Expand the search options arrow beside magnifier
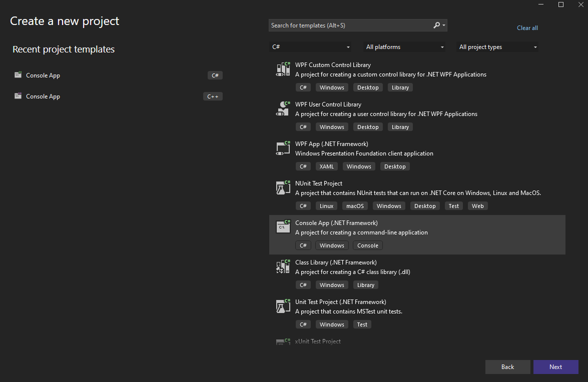This screenshot has width=588, height=382. pyautogui.click(x=444, y=25)
